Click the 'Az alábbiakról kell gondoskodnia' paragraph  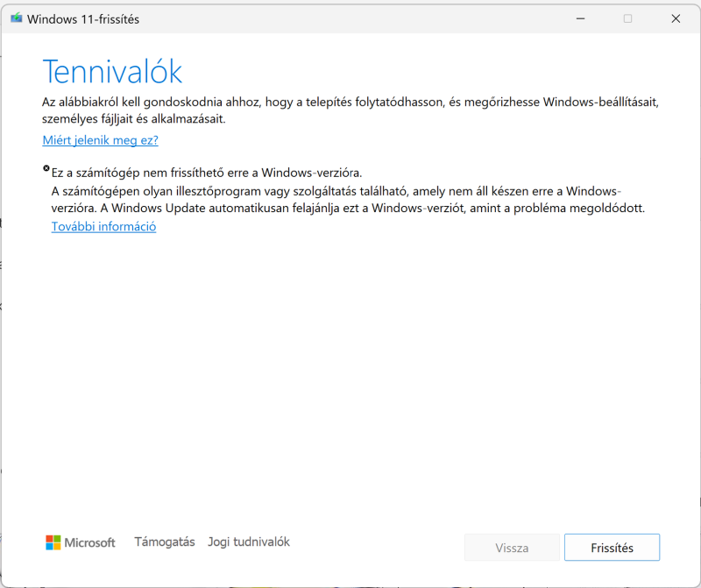pyautogui.click(x=350, y=110)
